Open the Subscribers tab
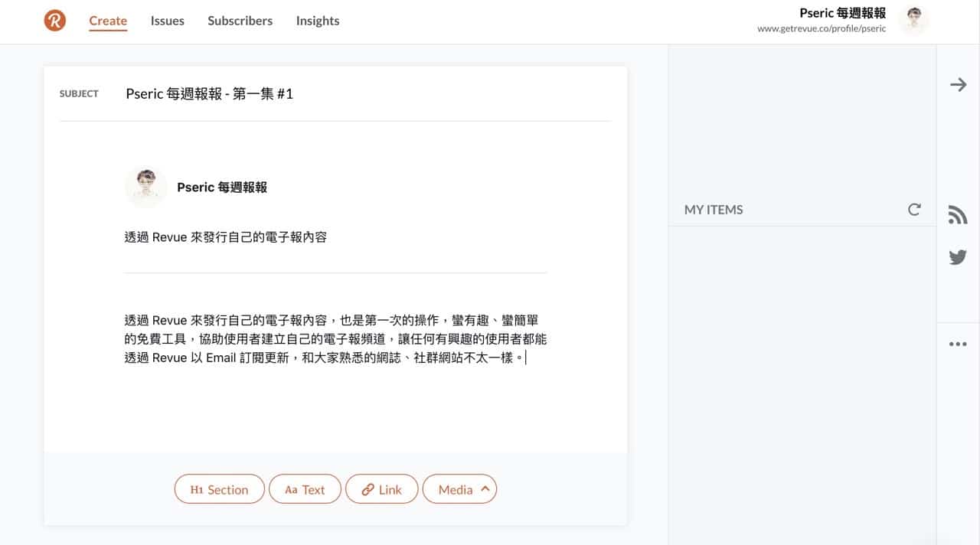Viewport: 980px width, 545px height. [x=240, y=21]
